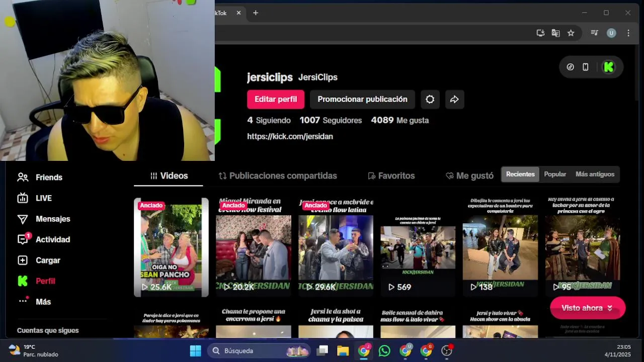Open the weather widget showing 19°C
This screenshot has height=362, width=644.
(34, 350)
